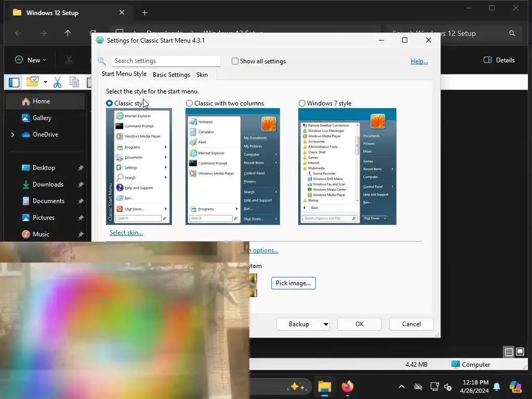The image size is (532, 399).
Task: Click the New button in Explorer
Action: point(31,60)
